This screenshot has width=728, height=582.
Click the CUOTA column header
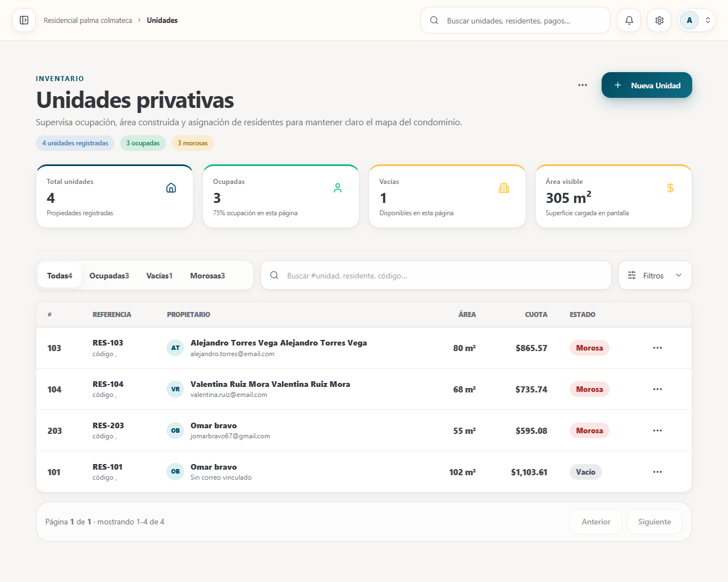[536, 315]
